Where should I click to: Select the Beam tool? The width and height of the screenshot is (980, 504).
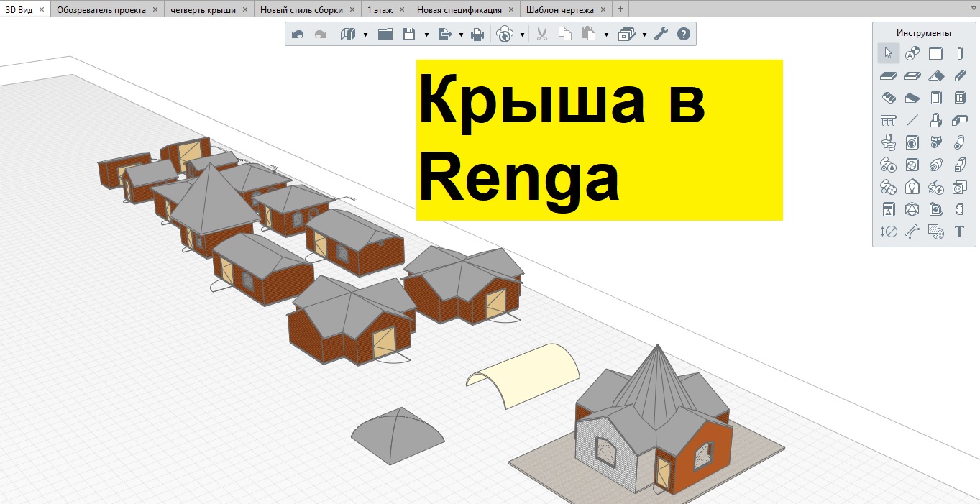959,75
